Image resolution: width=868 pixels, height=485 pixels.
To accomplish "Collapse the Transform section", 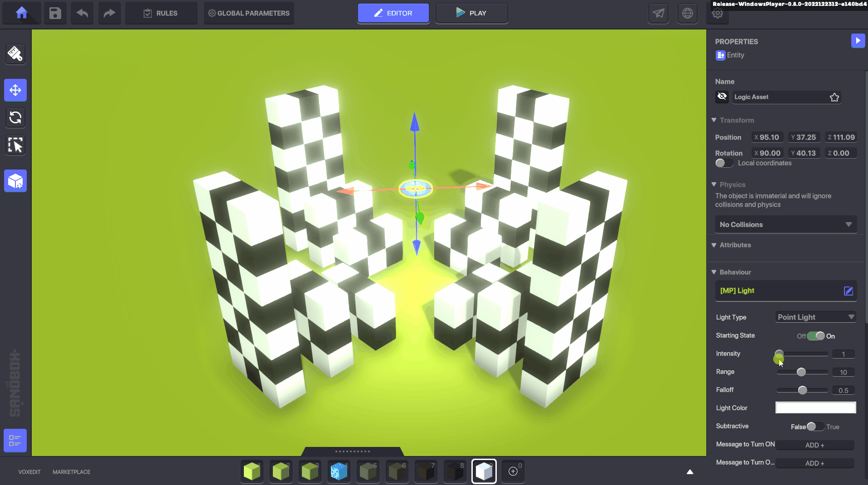I will coord(714,120).
